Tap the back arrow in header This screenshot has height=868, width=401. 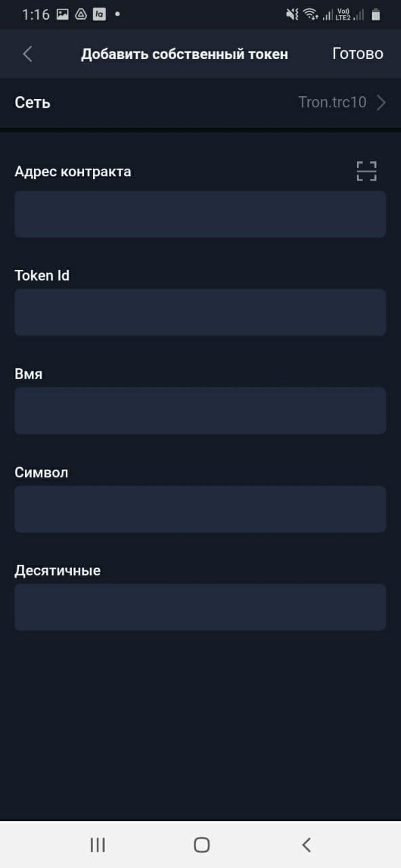[27, 54]
